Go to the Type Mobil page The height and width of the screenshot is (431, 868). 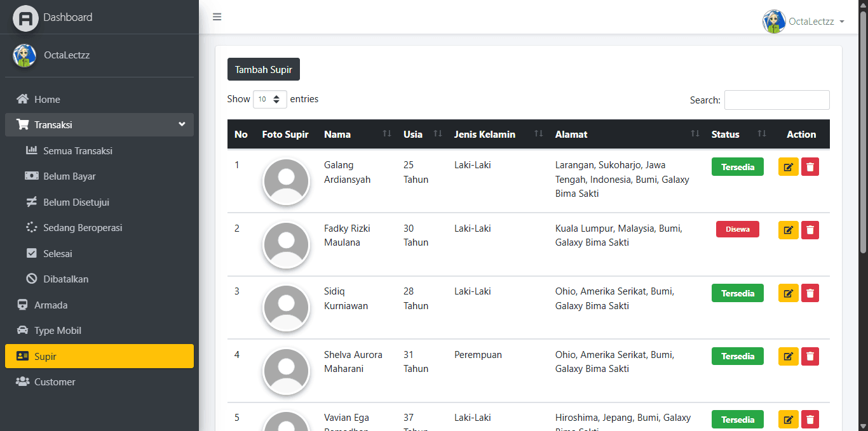99,331
